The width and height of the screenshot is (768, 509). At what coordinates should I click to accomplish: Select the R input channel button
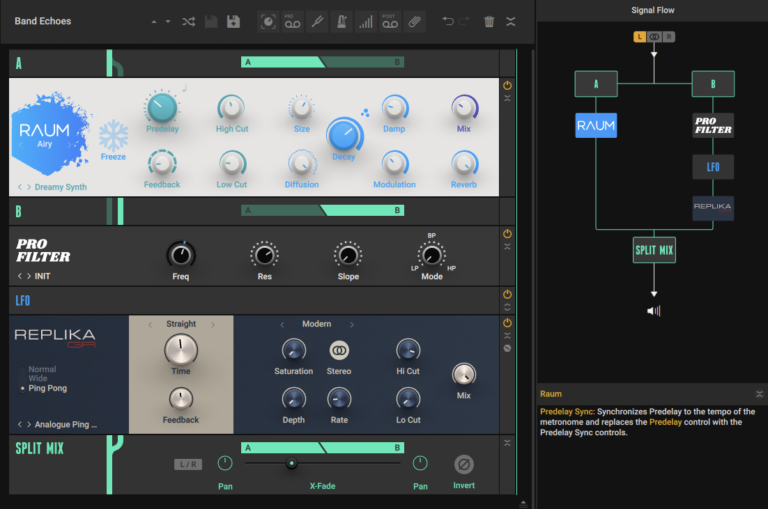point(669,37)
